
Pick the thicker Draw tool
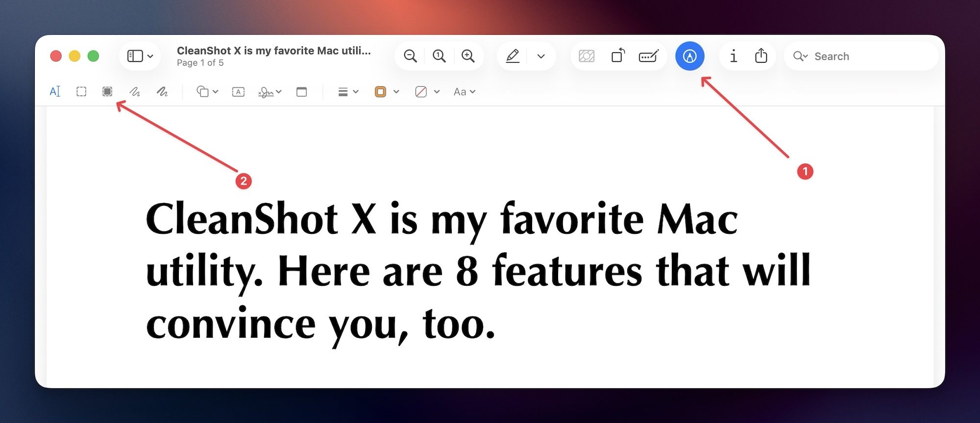(x=162, y=92)
